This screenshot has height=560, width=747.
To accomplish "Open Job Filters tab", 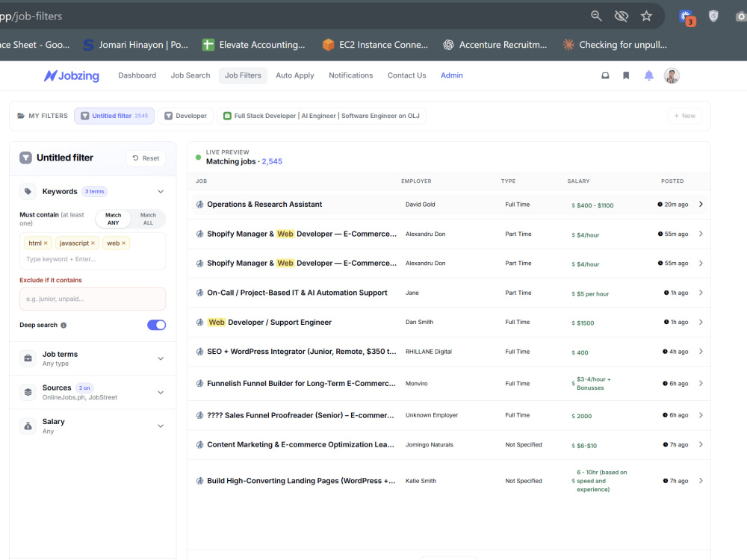I will 243,75.
